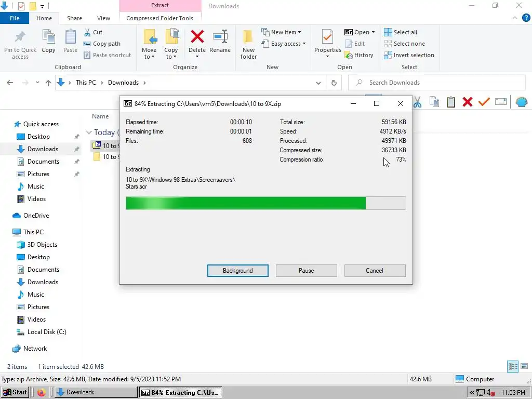The image size is (532, 399).
Task: Switch to the Downloads taskbar button
Action: pyautogui.click(x=96, y=393)
